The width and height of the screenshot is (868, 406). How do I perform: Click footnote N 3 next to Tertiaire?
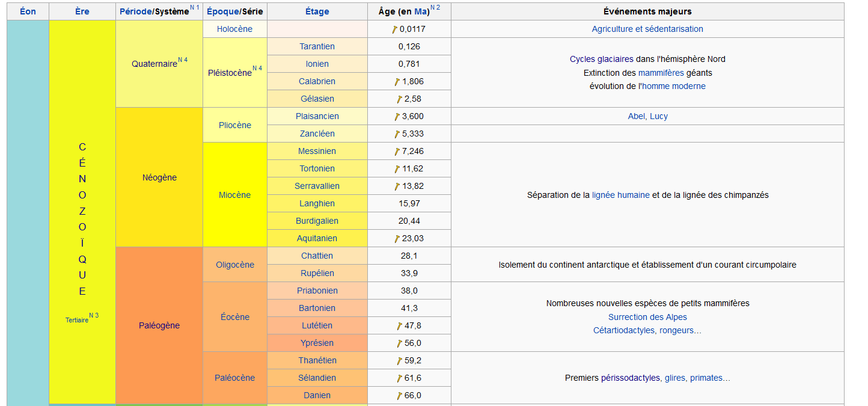point(94,315)
